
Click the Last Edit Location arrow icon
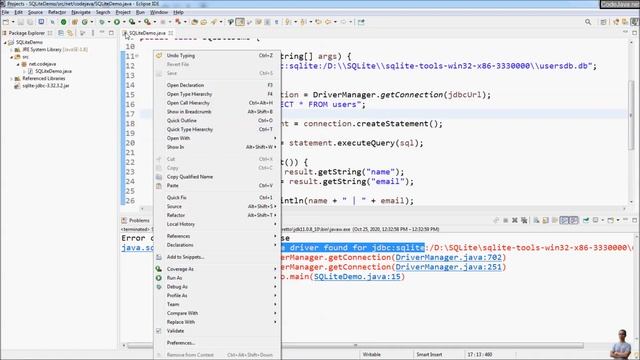pyautogui.click(x=318, y=22)
